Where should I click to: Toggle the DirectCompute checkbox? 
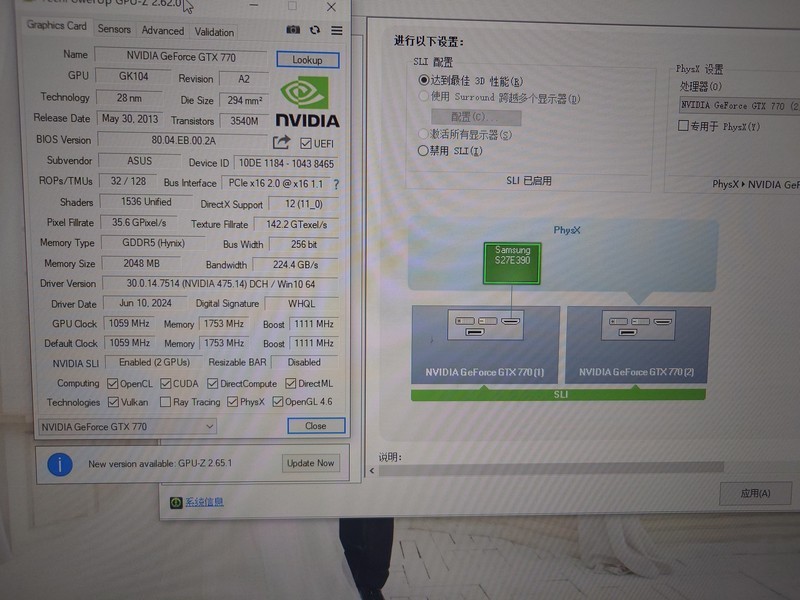click(212, 384)
